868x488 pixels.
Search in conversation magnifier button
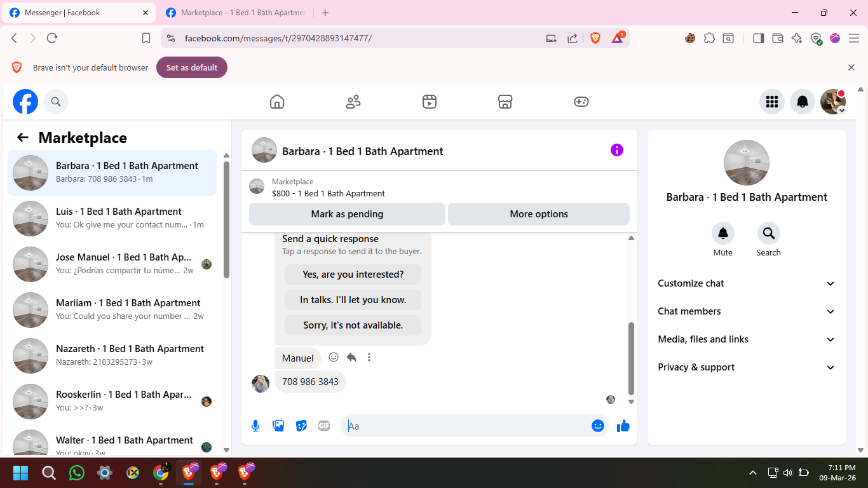point(769,233)
